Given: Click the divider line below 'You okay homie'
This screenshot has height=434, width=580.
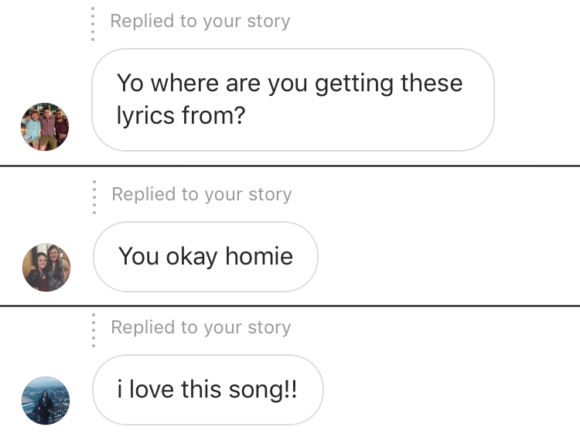Looking at the screenshot, I should [x=290, y=306].
